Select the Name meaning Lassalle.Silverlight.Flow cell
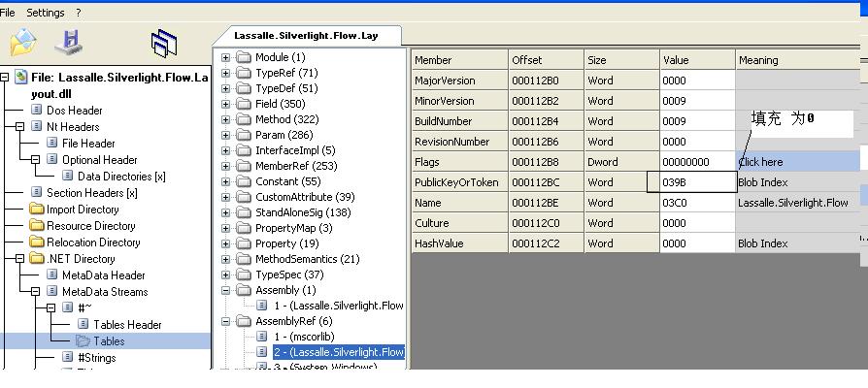 coord(798,203)
